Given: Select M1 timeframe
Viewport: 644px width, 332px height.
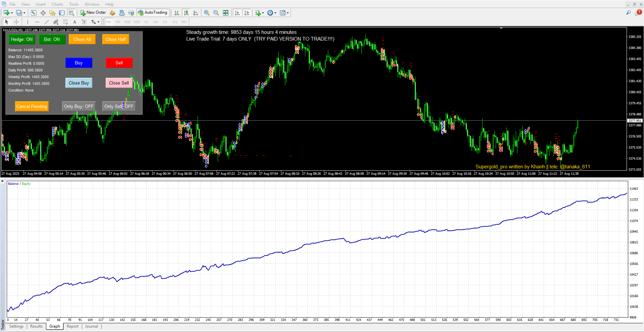Looking at the screenshot, I should (x=109, y=22).
